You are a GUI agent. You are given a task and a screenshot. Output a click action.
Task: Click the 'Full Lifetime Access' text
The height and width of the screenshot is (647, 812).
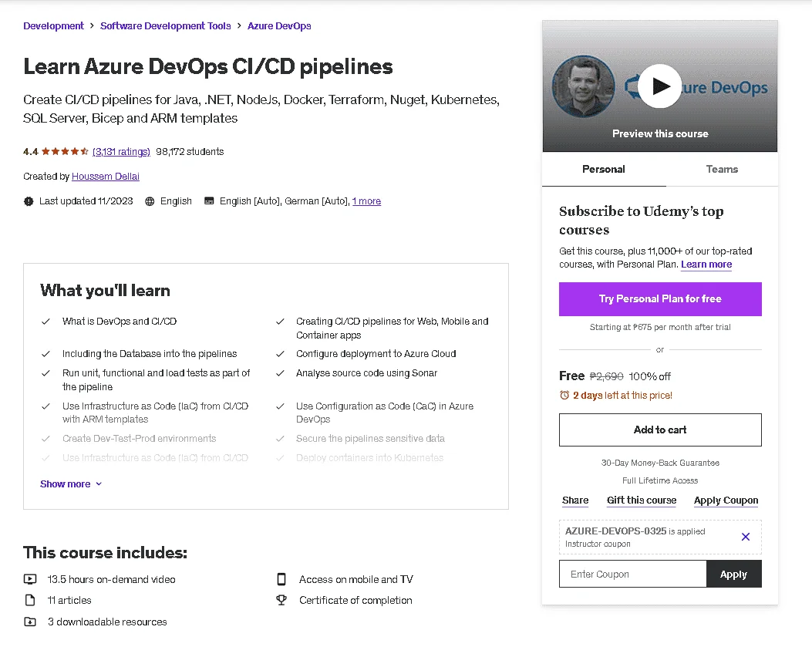(660, 480)
